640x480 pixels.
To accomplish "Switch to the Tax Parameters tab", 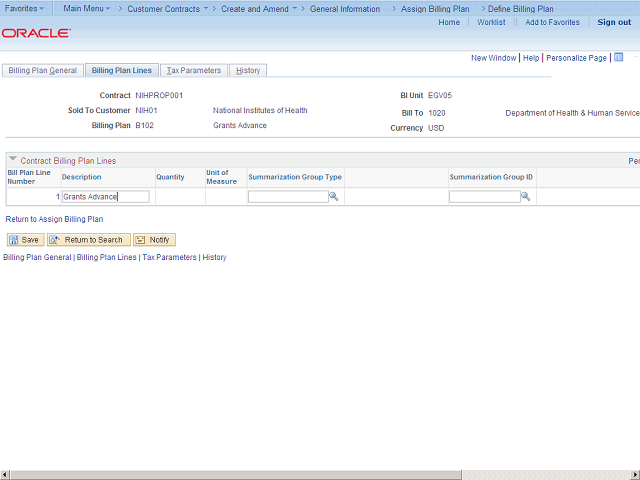I will tap(194, 70).
